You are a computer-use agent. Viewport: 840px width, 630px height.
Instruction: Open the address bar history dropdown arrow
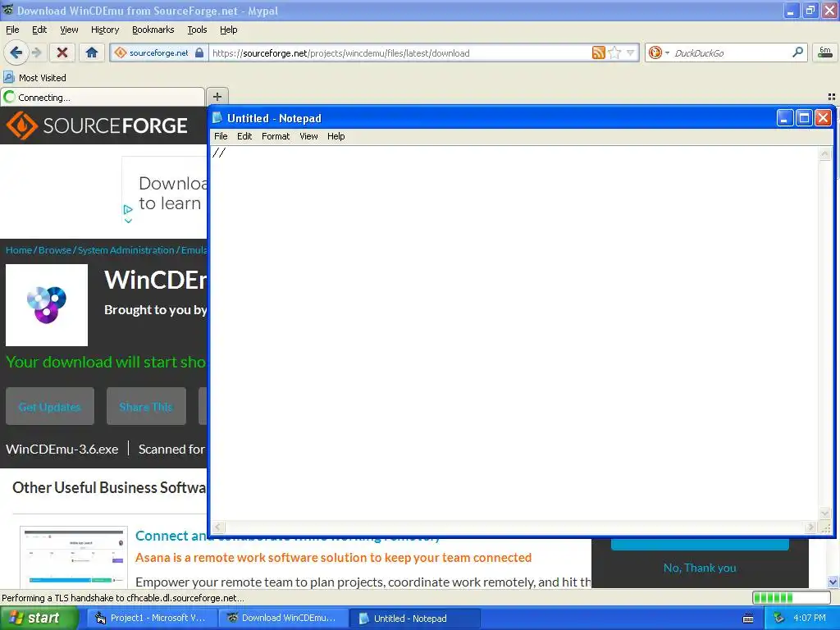tap(631, 52)
